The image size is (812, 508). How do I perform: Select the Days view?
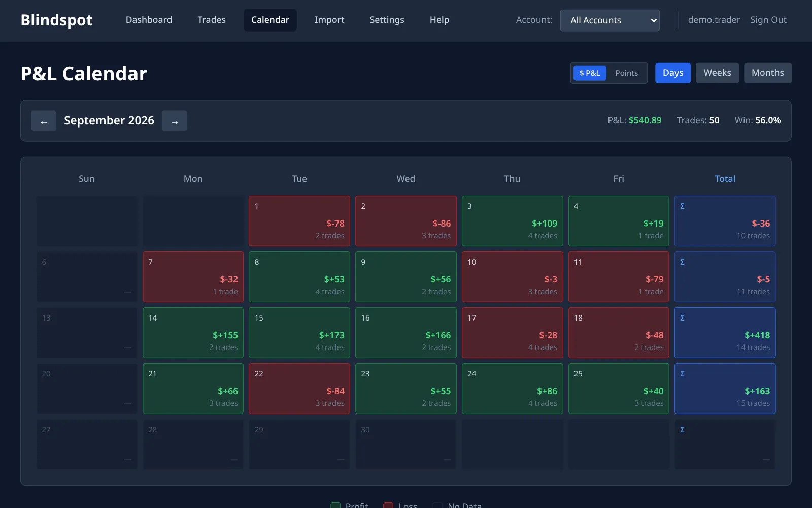(x=673, y=73)
